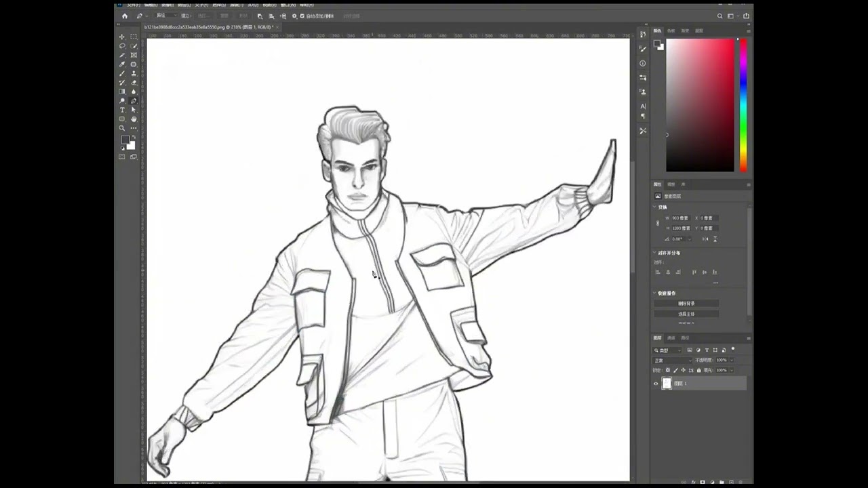Select the Zoom magnifier tool
Image resolution: width=868 pixels, height=488 pixels.
122,128
